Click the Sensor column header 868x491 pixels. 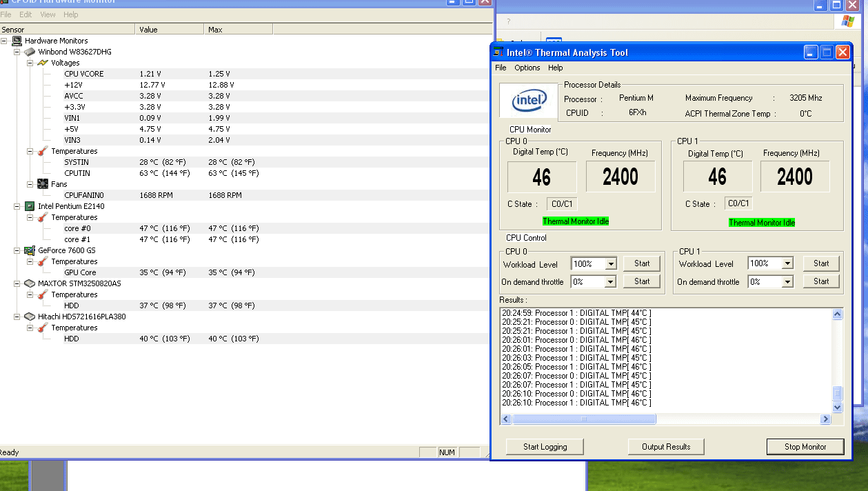[x=68, y=30]
